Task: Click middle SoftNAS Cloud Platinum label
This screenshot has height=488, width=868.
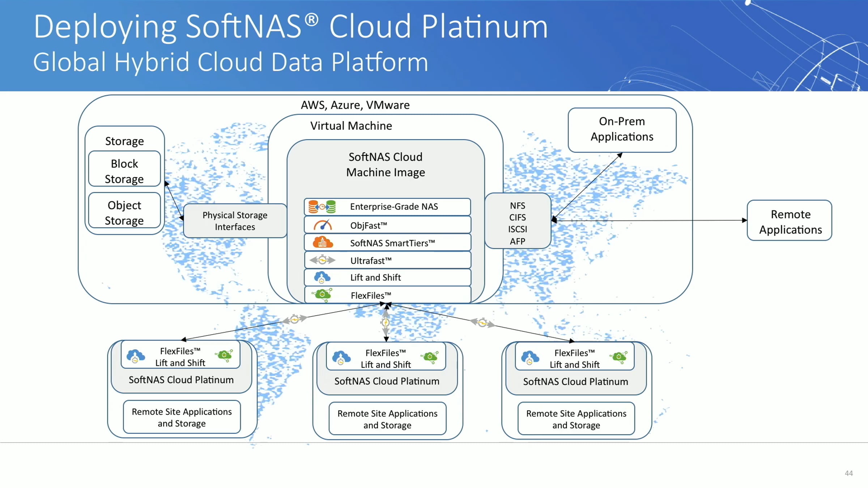Action: click(387, 381)
